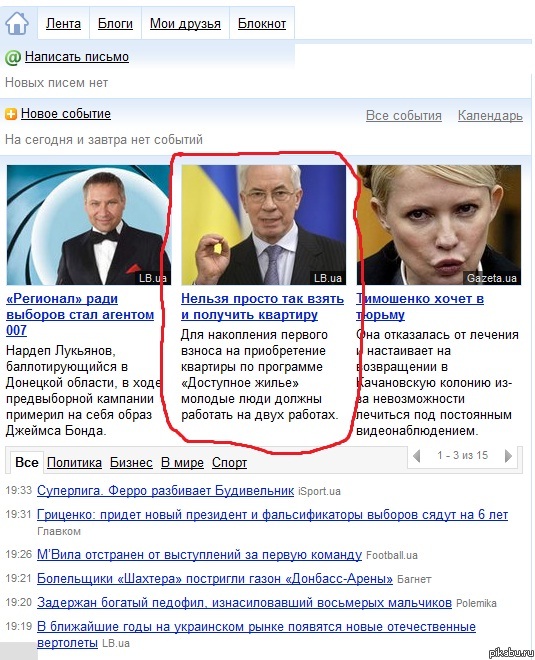Open the agent 007 news photo
Viewport: 535px width, 660px height.
[88, 225]
